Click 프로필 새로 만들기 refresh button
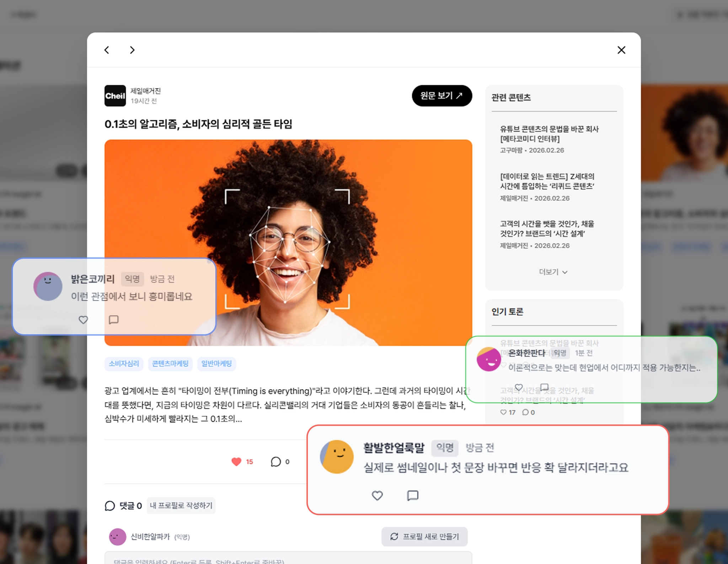728x564 pixels. 424,536
